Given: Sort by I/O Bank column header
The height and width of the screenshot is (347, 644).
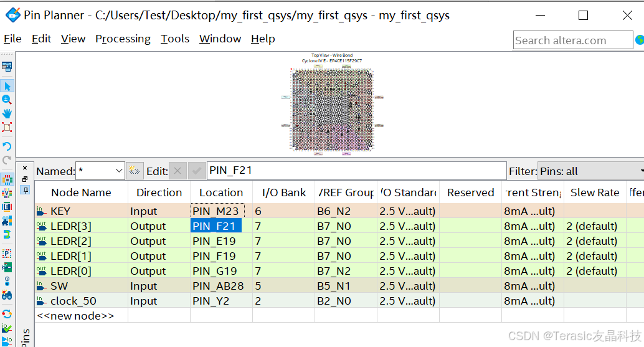Looking at the screenshot, I should (x=284, y=192).
